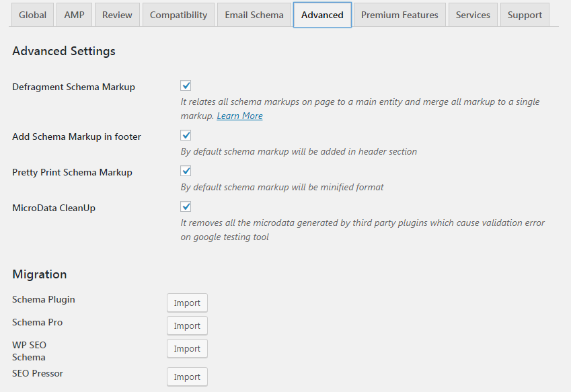Click the Advanced tab

(322, 15)
